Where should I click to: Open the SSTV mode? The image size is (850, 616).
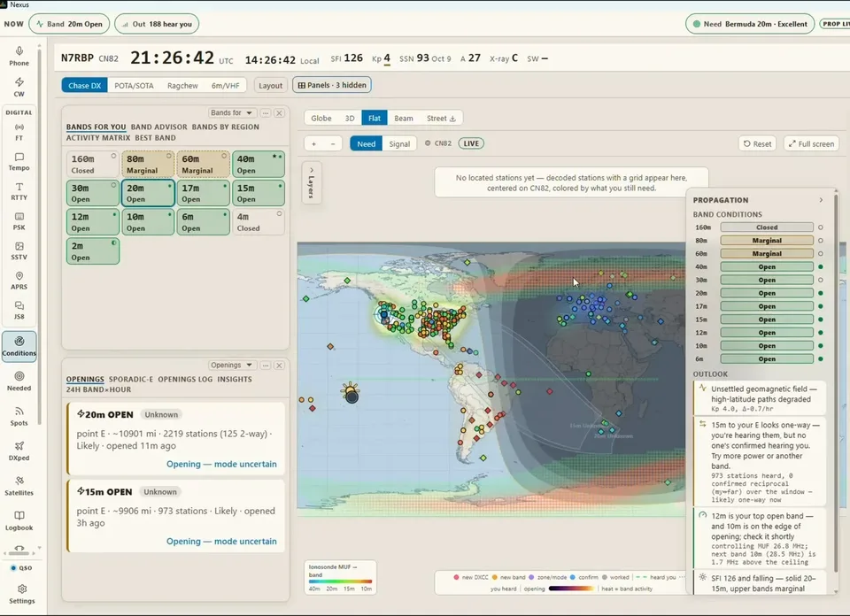(19, 250)
